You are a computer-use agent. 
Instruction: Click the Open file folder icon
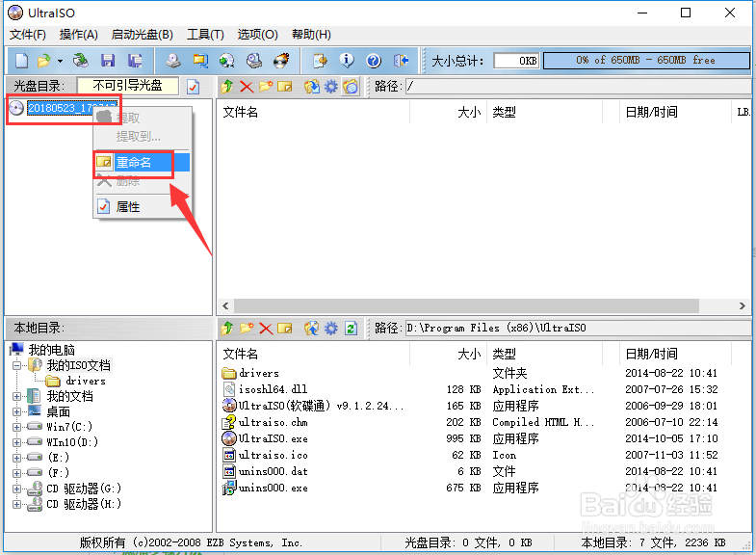coord(44,61)
